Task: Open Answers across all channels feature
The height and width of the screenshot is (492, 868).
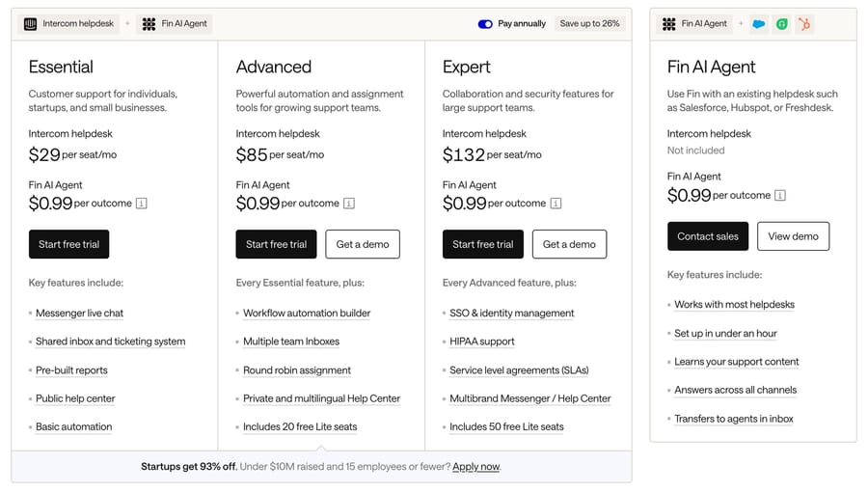Action: (x=736, y=390)
